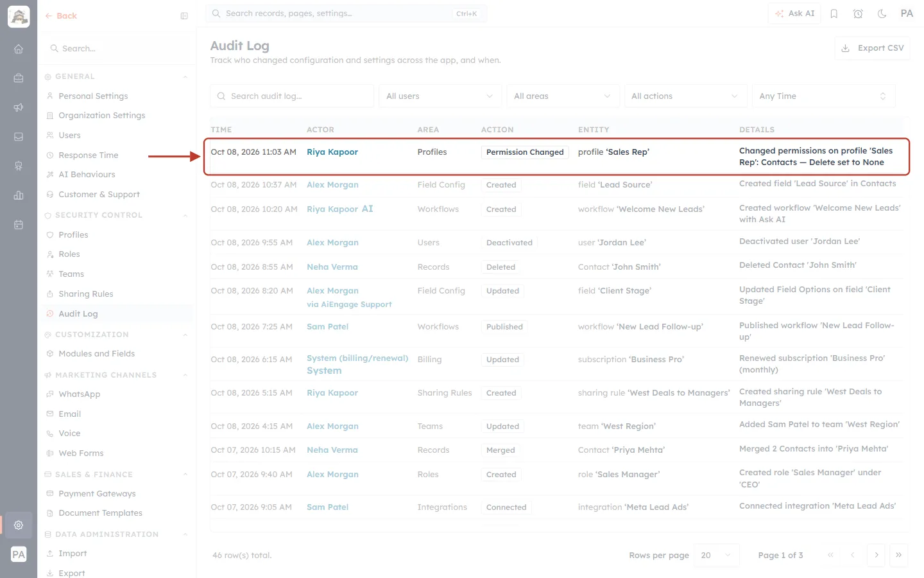Open the alarm clock icon in the top bar
The height and width of the screenshot is (578, 924).
[858, 13]
